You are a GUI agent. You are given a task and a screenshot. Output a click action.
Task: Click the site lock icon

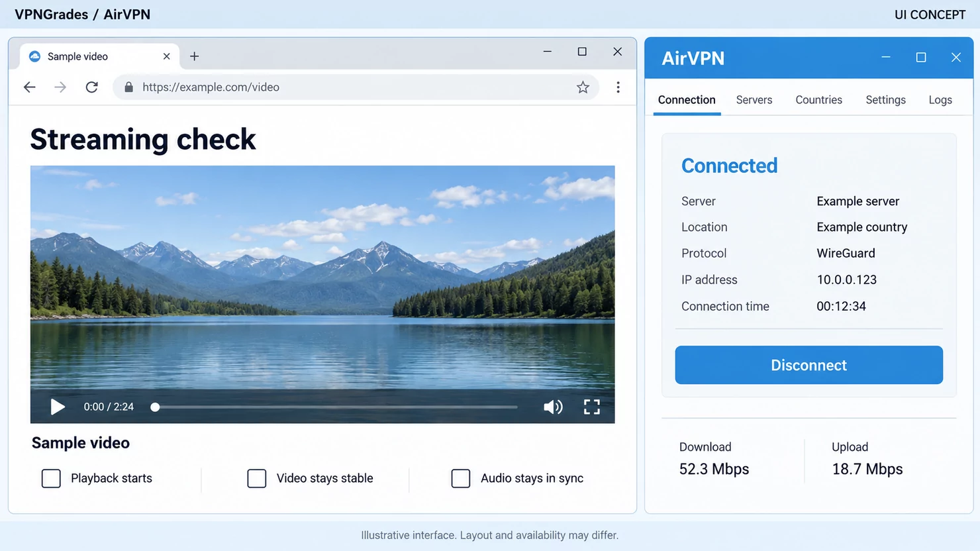coord(128,87)
